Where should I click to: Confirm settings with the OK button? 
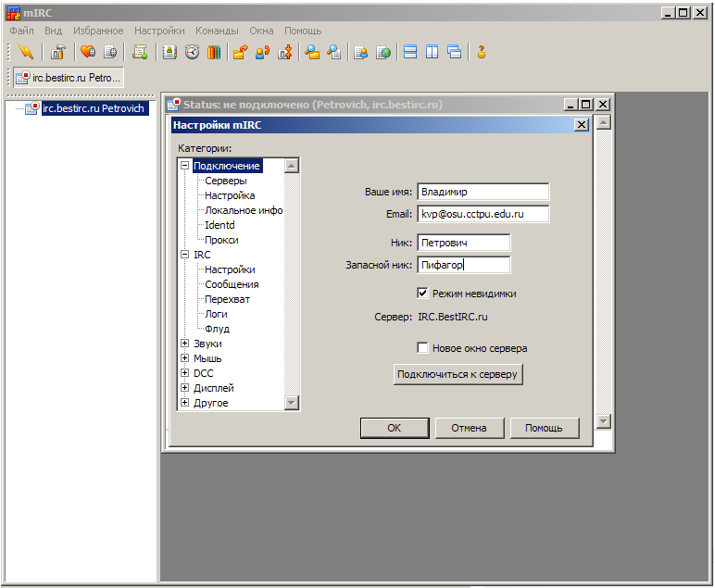395,428
